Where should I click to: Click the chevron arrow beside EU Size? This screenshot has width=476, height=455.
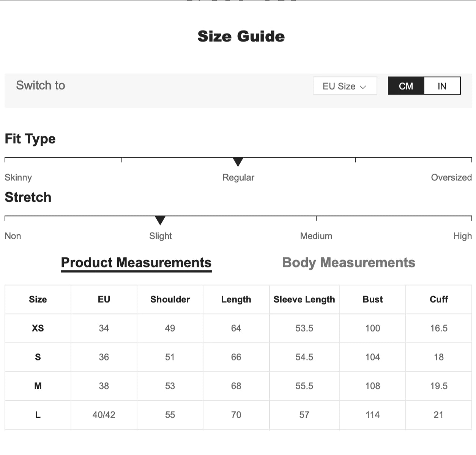pyautogui.click(x=363, y=87)
